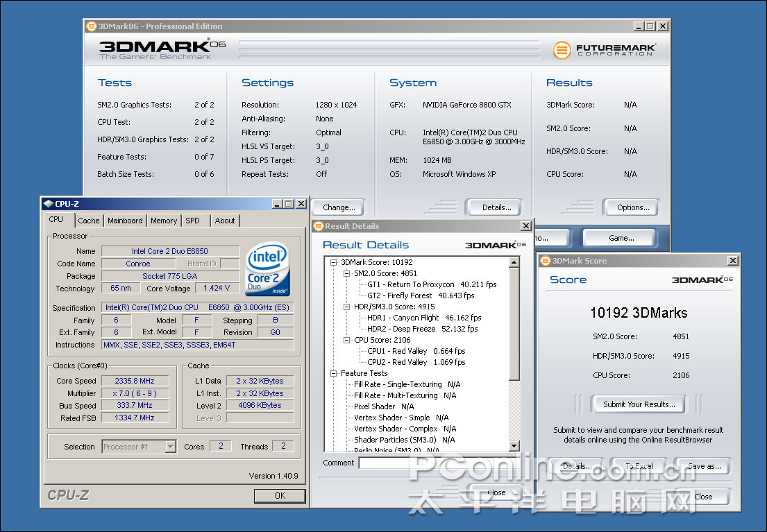Select CPU1 - Red Valley row

[x=416, y=351]
